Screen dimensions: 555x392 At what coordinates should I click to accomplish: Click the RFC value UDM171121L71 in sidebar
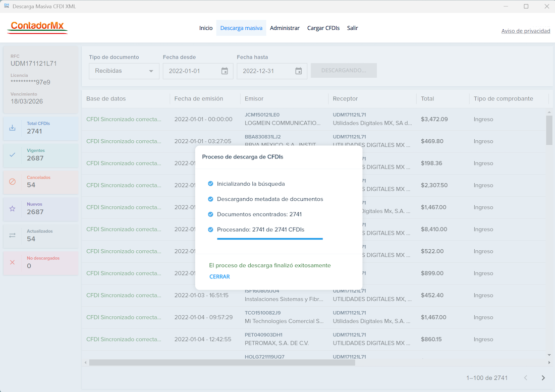pos(34,64)
